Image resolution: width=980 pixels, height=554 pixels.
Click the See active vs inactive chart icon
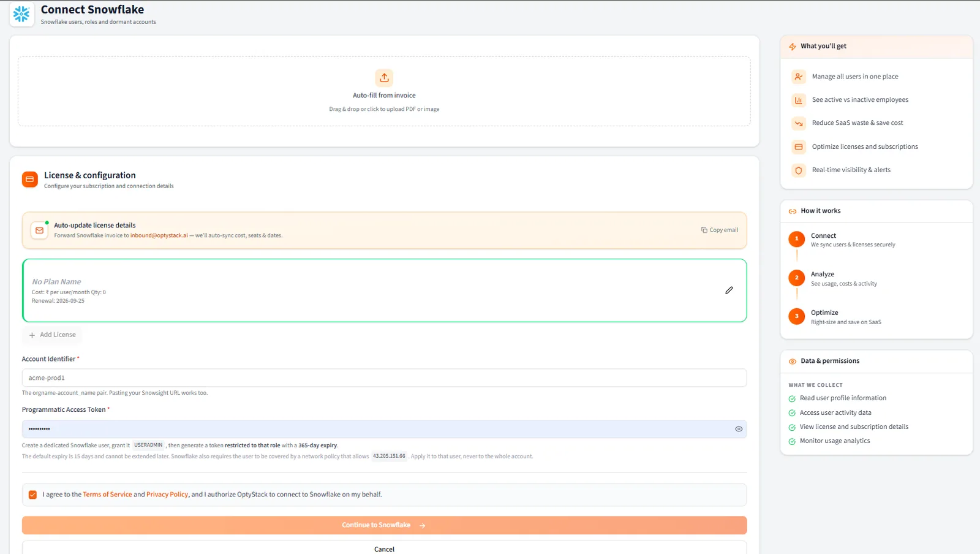point(798,100)
